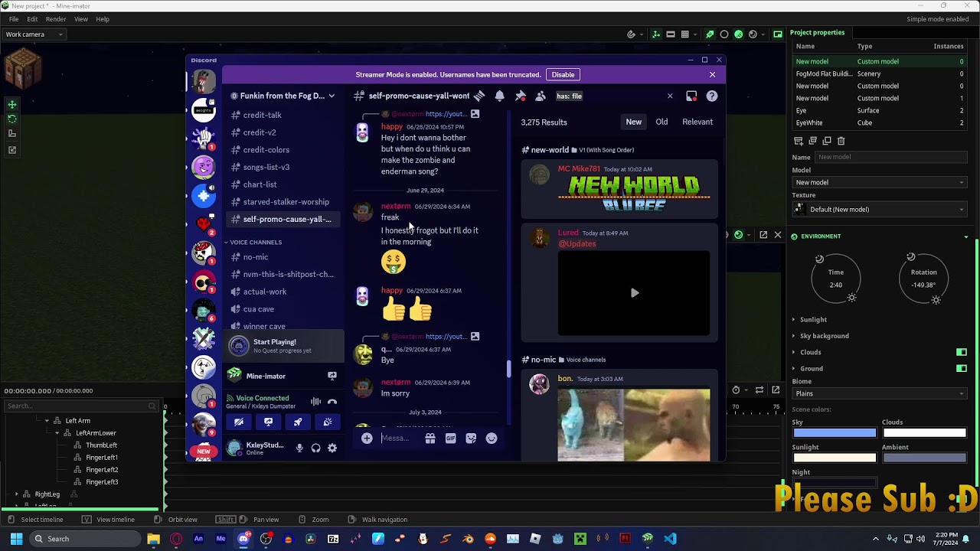Open the Render menu

(56, 19)
